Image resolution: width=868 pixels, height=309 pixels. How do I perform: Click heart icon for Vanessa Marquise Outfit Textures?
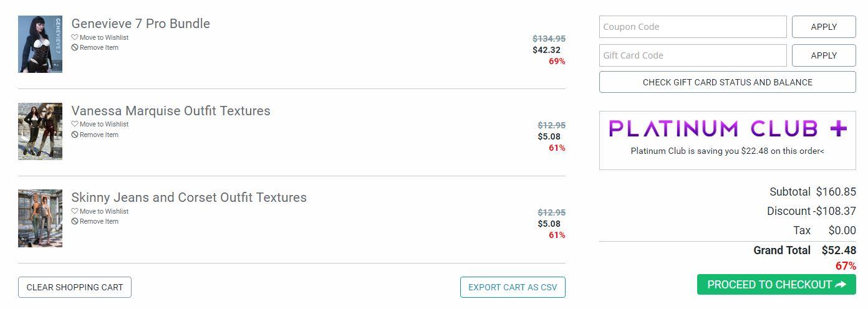click(x=75, y=124)
